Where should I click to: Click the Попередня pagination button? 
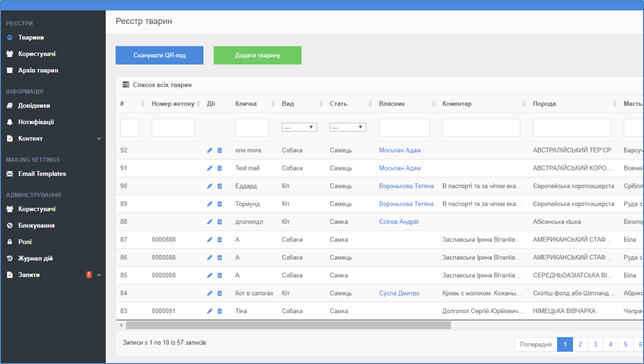tap(536, 344)
